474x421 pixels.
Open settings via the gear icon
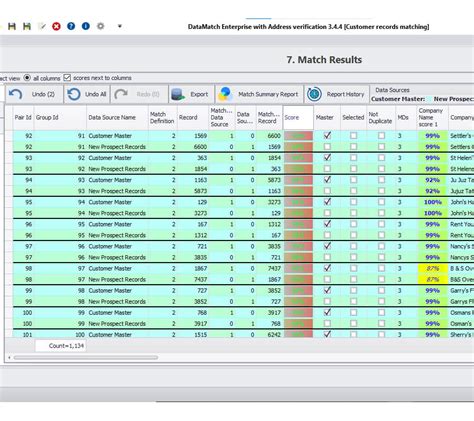pos(100,26)
